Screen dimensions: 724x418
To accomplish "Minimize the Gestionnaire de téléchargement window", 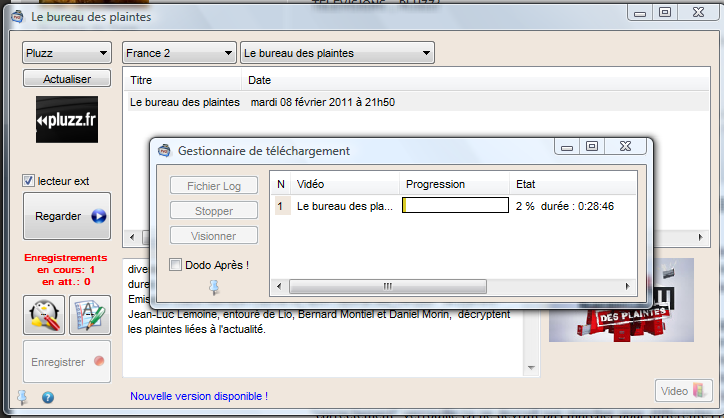I will click(567, 147).
